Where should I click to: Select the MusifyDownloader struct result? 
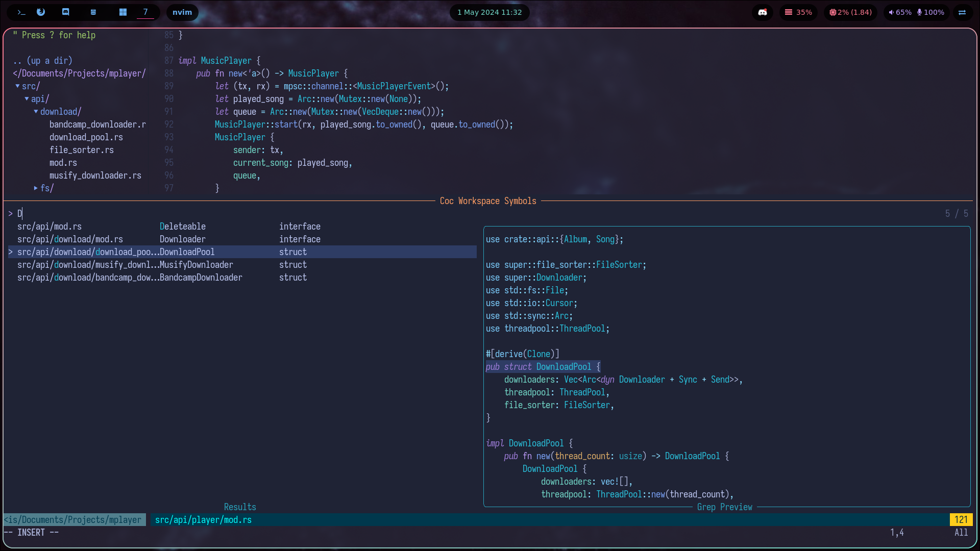pyautogui.click(x=196, y=265)
